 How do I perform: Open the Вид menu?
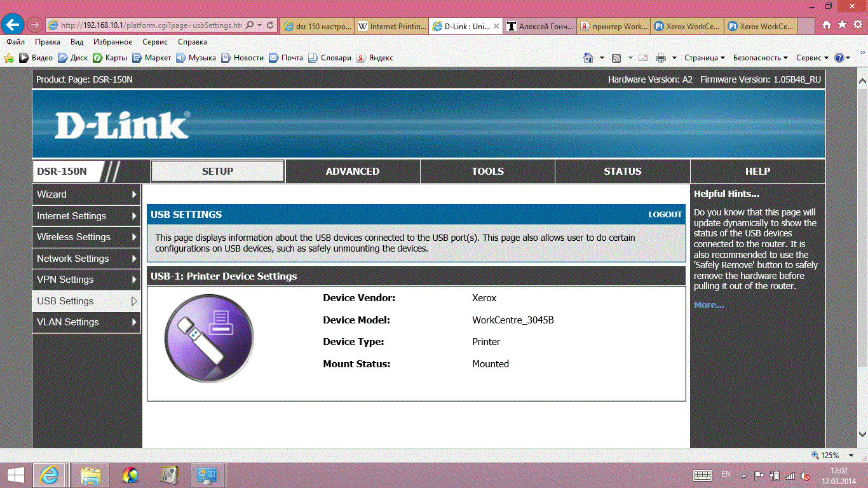tap(77, 42)
